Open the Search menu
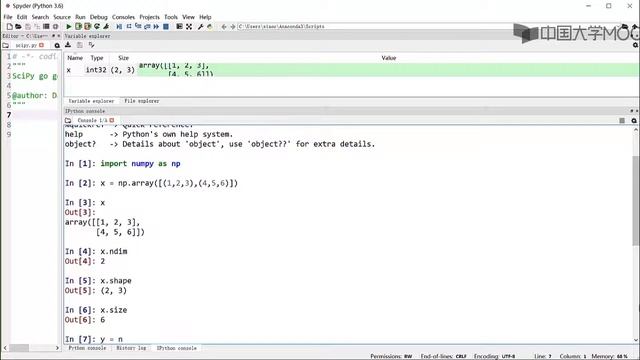This screenshot has height=360, width=640. pyautogui.click(x=40, y=17)
